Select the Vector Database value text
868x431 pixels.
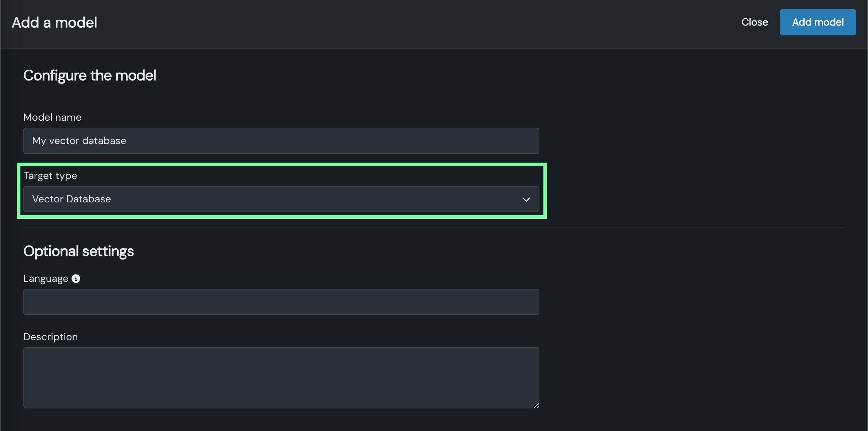click(x=71, y=199)
